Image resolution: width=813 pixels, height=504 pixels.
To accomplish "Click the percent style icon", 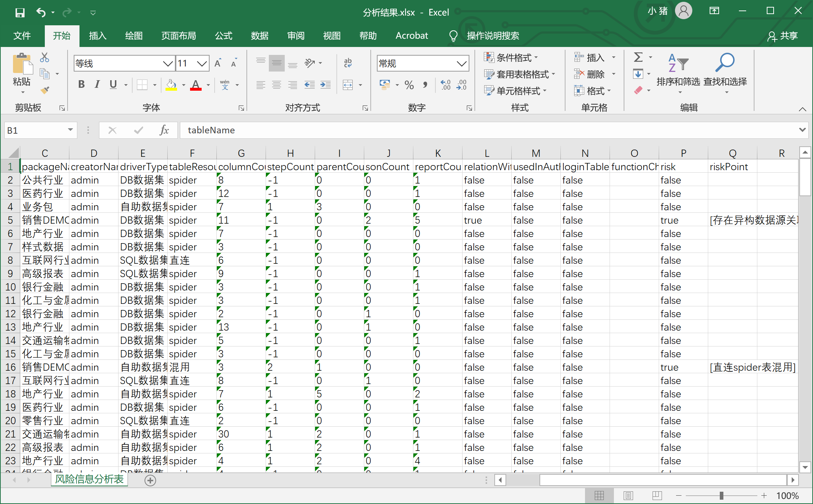I will pos(409,85).
